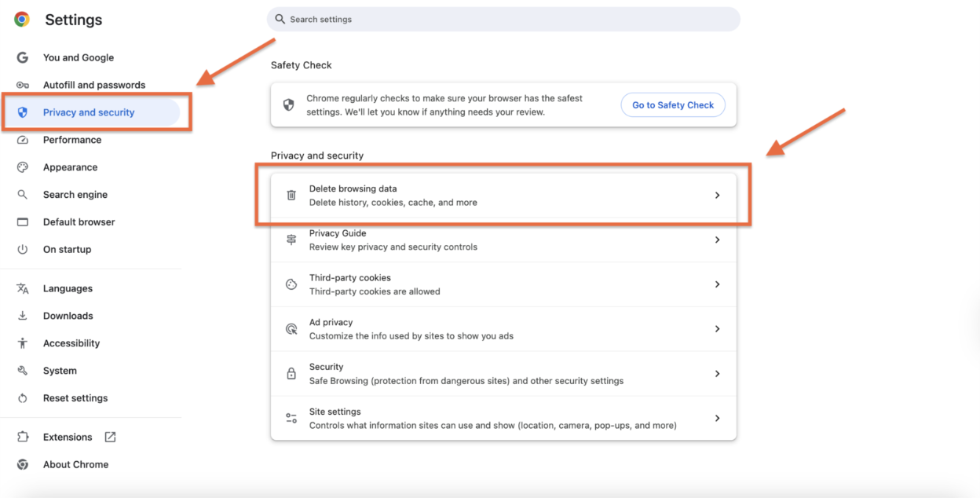Click the translate icon for Languages

pyautogui.click(x=23, y=288)
